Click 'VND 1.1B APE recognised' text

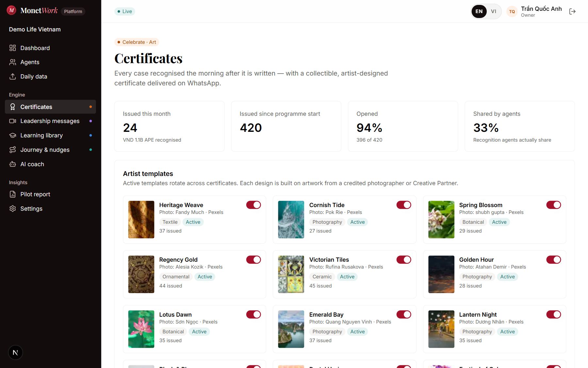pyautogui.click(x=152, y=140)
